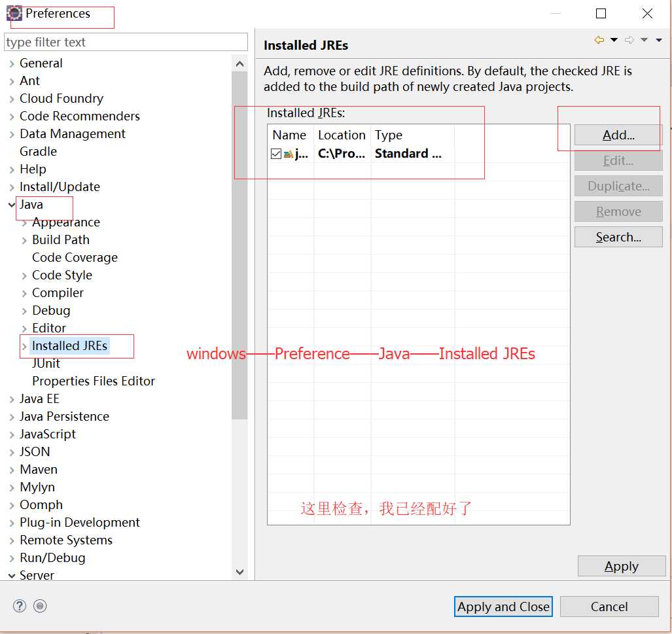
Task: Expand the Code Recommenders node
Action: pos(12,116)
